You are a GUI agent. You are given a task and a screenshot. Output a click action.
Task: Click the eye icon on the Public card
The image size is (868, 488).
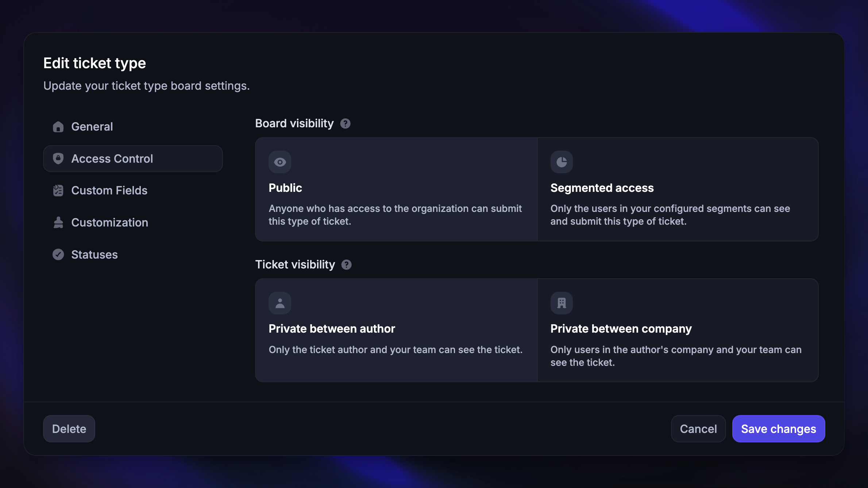279,162
